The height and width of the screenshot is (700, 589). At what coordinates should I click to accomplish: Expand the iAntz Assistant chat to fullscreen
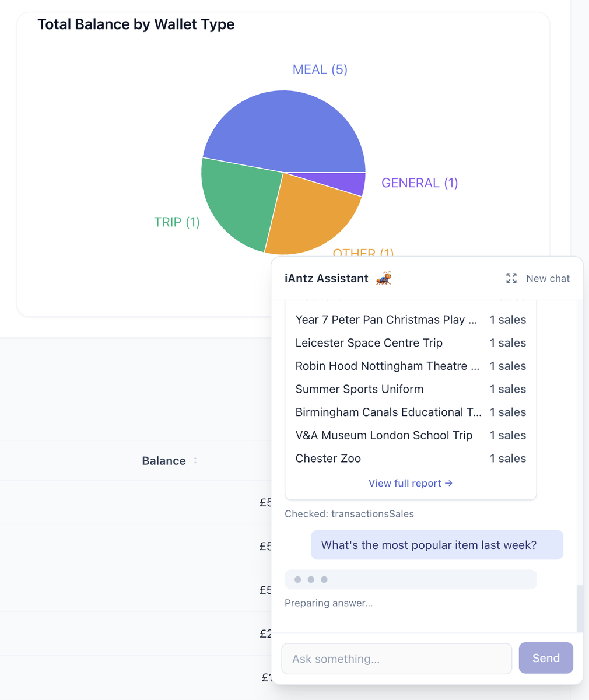pyautogui.click(x=511, y=278)
